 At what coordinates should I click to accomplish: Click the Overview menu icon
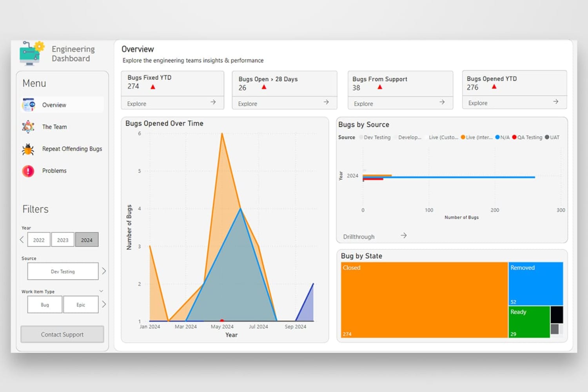click(x=28, y=105)
